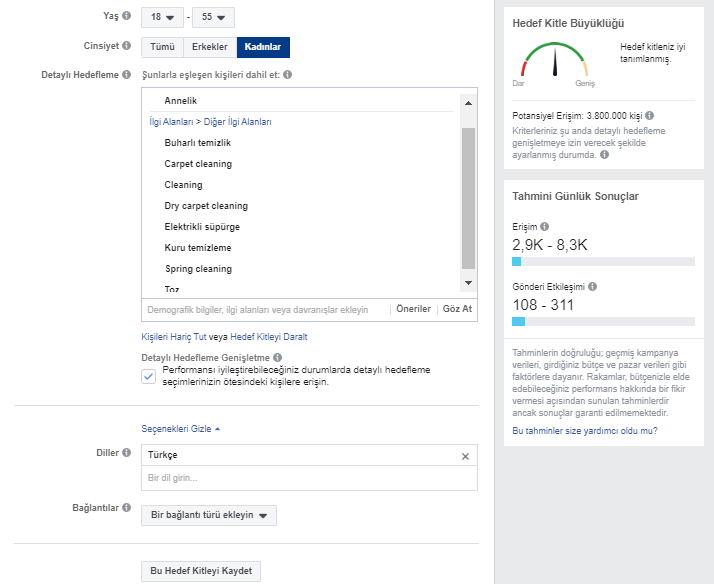
Task: Select the 'Cleaning' interest row
Action: pos(184,185)
